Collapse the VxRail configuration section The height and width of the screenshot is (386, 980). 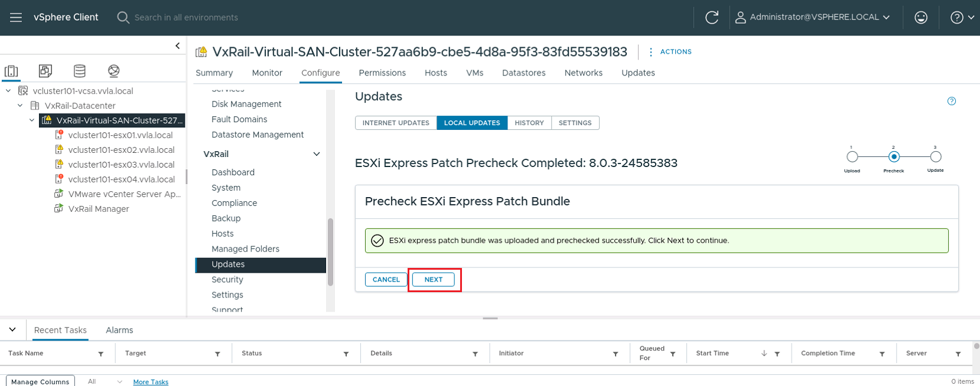317,154
